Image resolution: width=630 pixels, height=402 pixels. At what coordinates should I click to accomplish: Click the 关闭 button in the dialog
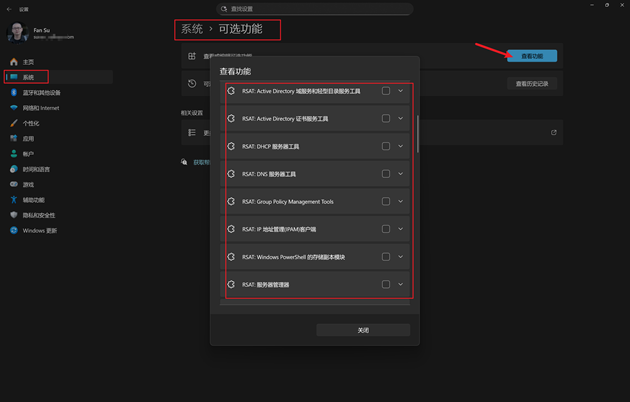coord(363,330)
